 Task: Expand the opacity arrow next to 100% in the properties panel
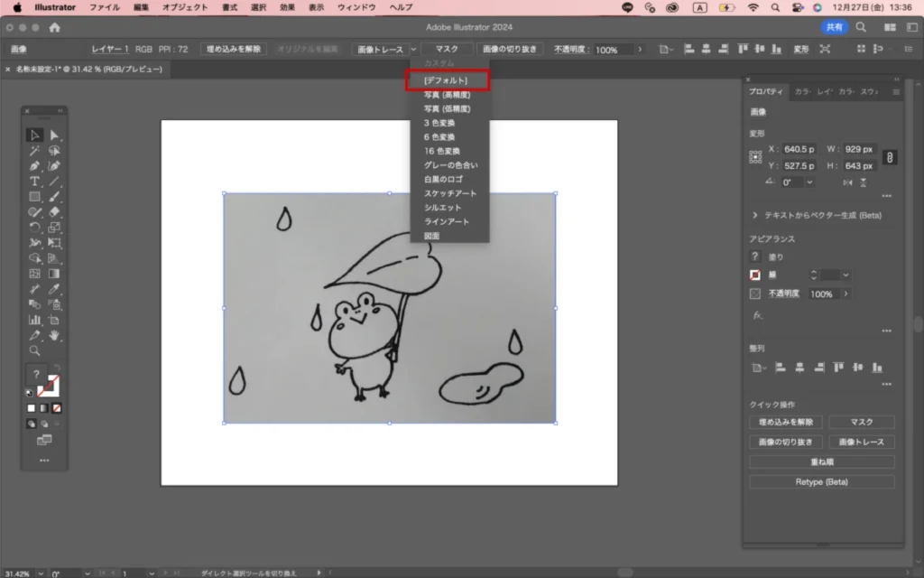pos(848,294)
